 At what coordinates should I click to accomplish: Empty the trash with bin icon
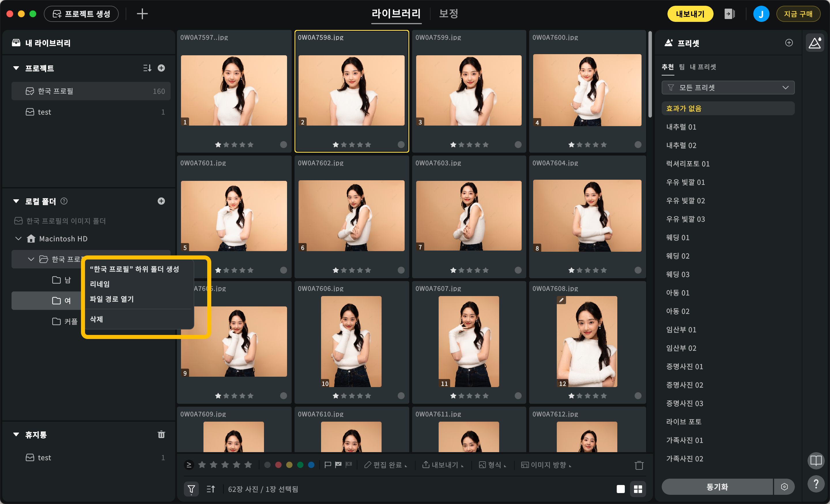click(161, 434)
